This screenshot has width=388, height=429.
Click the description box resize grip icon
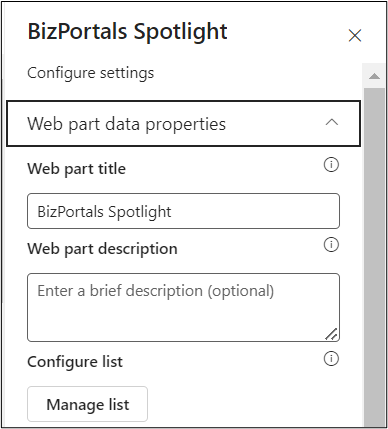pyautogui.click(x=331, y=334)
